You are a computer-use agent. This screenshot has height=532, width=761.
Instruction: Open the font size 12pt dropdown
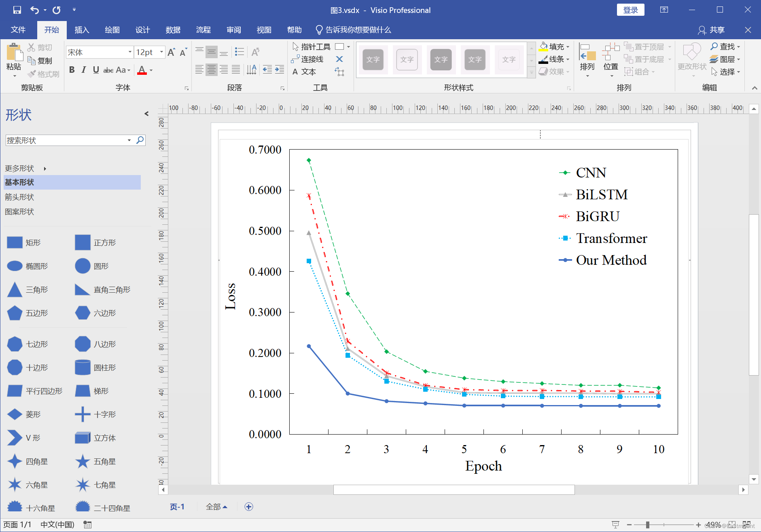(161, 52)
